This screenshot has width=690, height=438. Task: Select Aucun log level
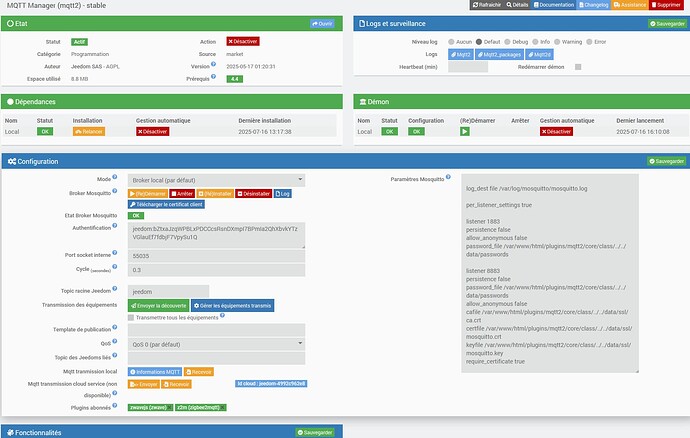[451, 42]
